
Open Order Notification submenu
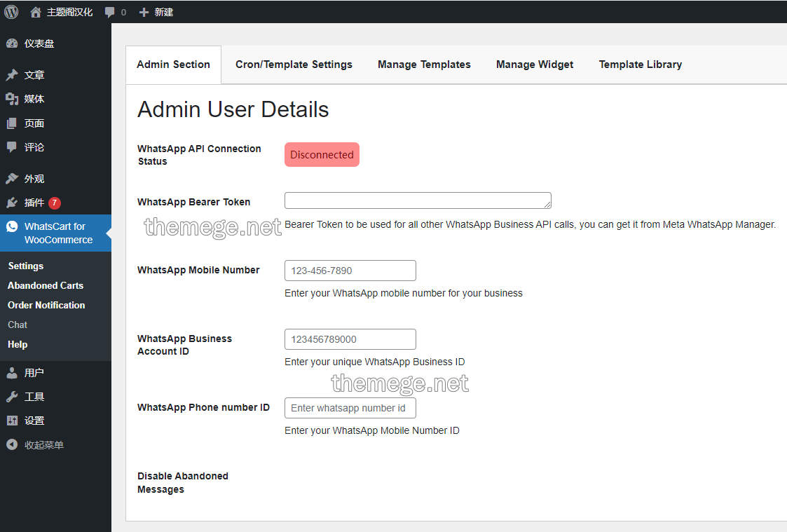pos(46,305)
